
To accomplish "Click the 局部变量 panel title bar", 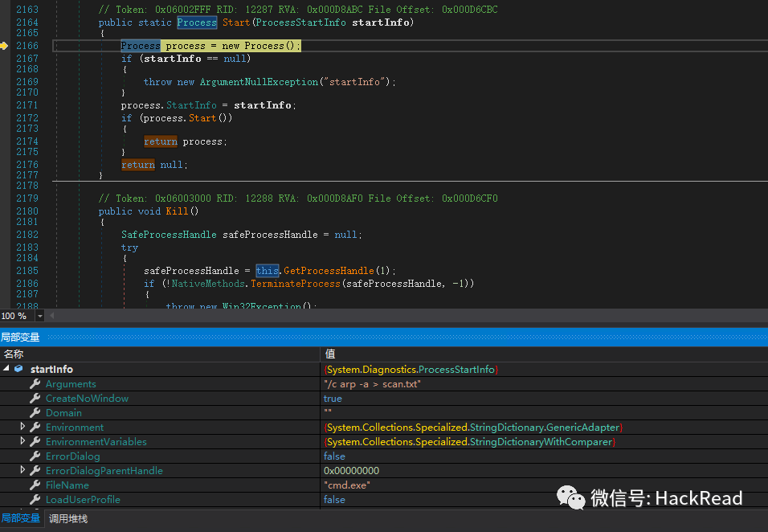I will (384, 337).
